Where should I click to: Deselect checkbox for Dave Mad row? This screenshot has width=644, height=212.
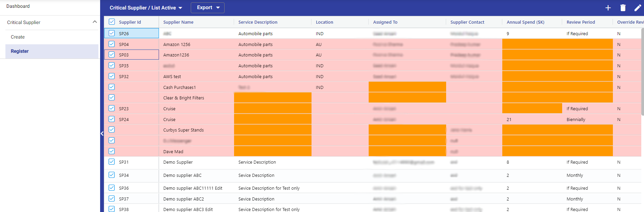112,151
